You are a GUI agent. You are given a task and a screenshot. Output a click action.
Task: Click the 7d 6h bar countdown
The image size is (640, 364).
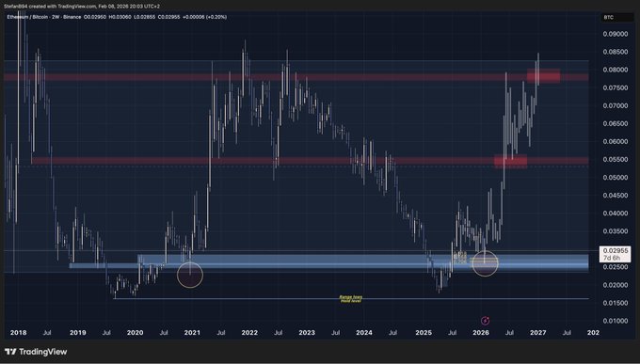tap(612, 258)
